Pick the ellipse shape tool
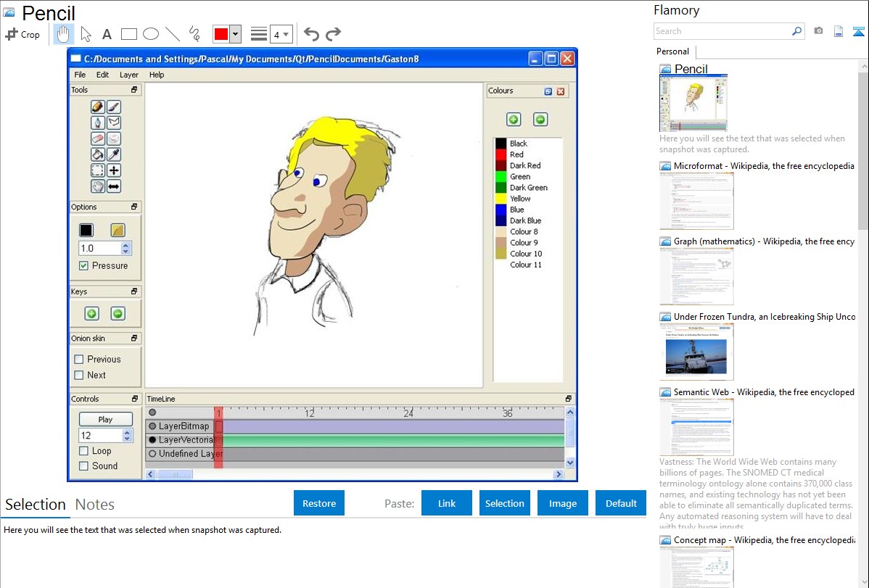 pyautogui.click(x=151, y=34)
